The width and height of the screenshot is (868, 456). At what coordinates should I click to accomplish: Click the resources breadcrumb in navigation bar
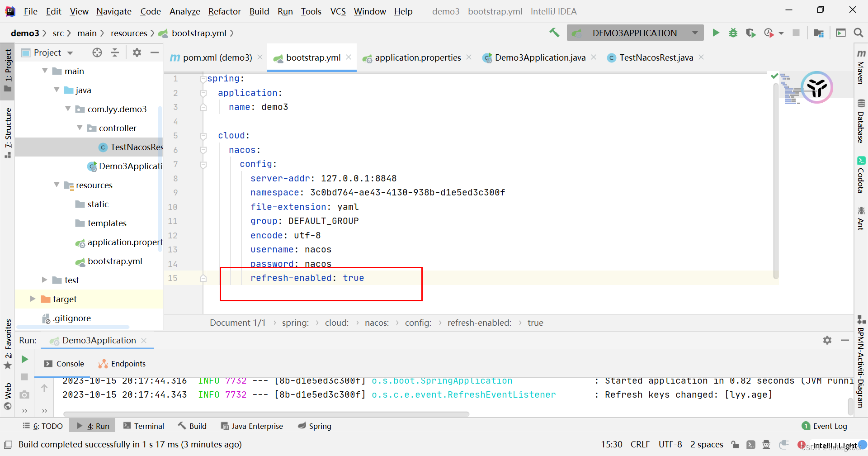[x=129, y=33]
